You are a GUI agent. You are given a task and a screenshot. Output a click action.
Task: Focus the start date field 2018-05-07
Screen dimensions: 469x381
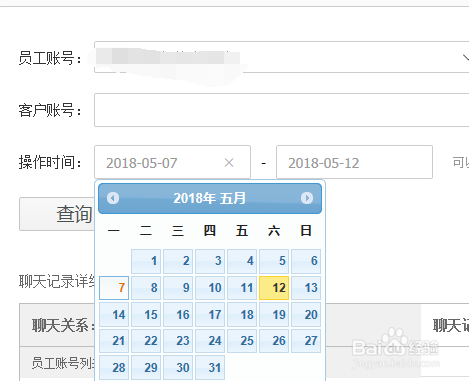pyautogui.click(x=172, y=162)
